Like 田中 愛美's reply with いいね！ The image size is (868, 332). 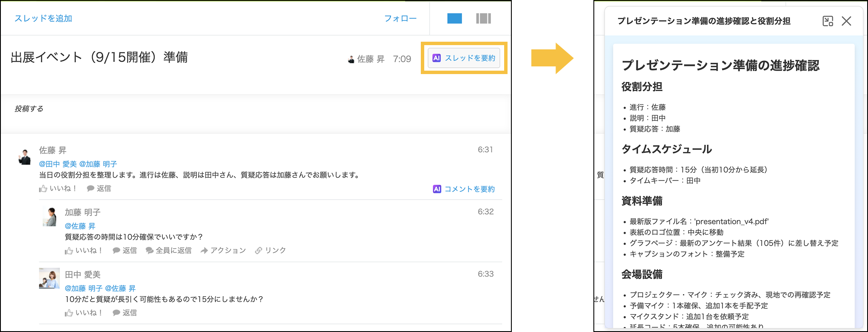pos(84,313)
